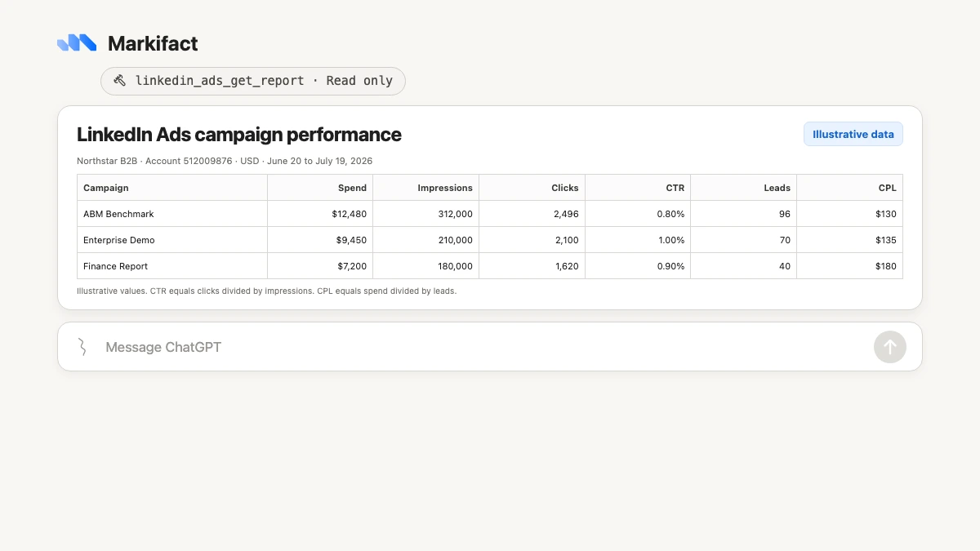980x551 pixels.
Task: Click the Illustrative data badge
Action: 853,134
